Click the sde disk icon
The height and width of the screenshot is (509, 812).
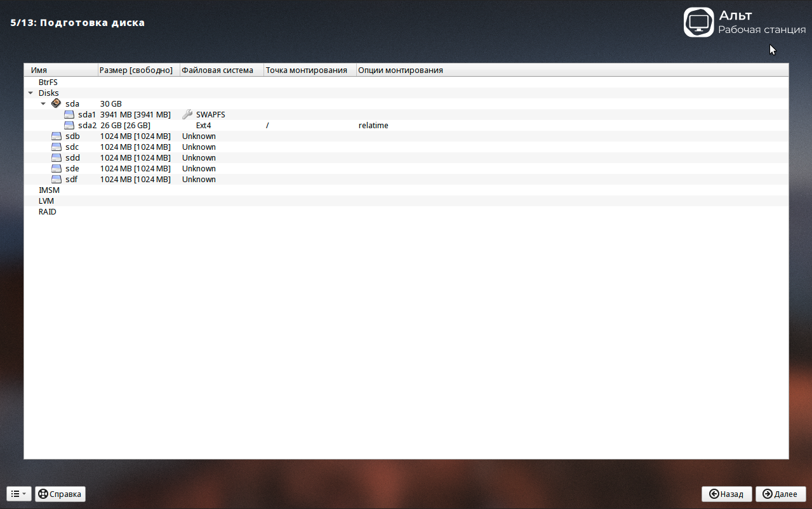(x=57, y=169)
